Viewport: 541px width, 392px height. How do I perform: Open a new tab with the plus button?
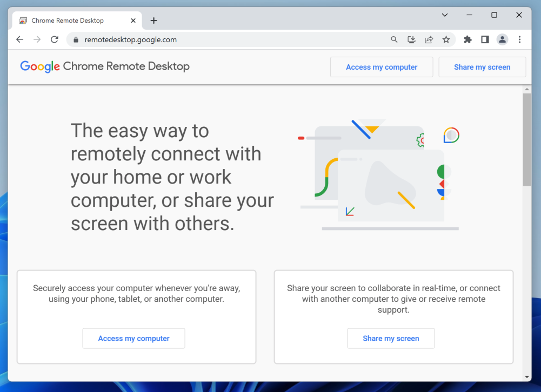pyautogui.click(x=154, y=21)
